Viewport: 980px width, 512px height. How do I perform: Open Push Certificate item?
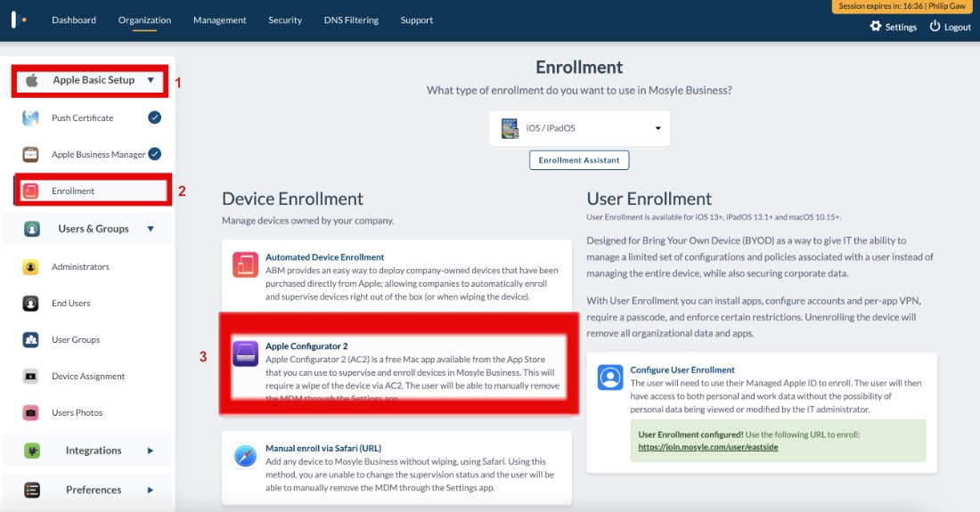83,118
